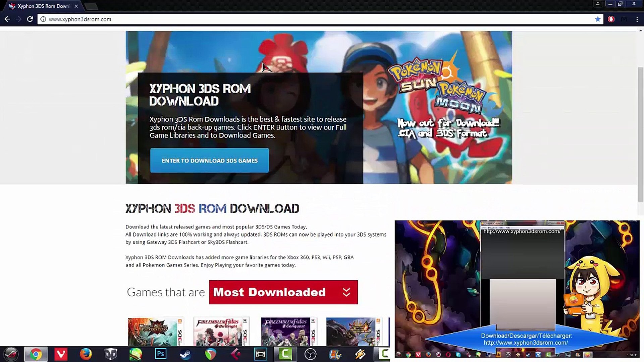Open the magenta Cubase-style taskbar icon
This screenshot has width=644, height=362.
(235, 354)
